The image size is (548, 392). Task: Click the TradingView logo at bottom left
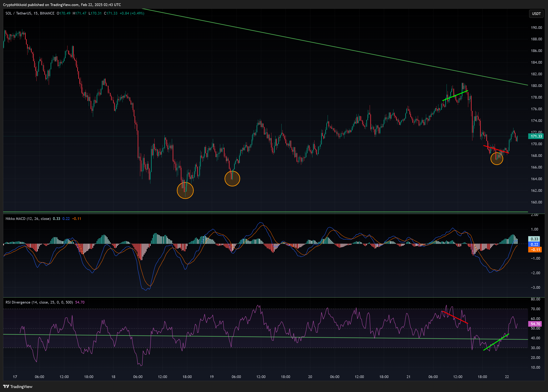pyautogui.click(x=18, y=386)
